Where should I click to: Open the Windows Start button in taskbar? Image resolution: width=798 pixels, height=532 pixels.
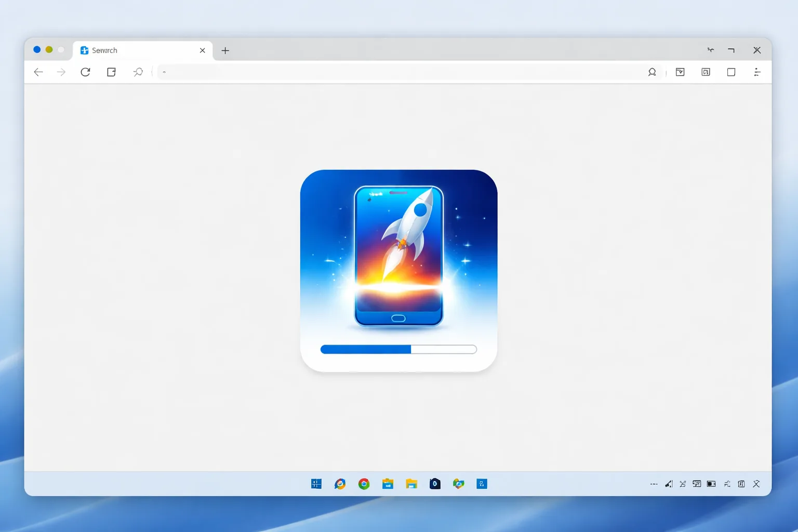(x=316, y=484)
